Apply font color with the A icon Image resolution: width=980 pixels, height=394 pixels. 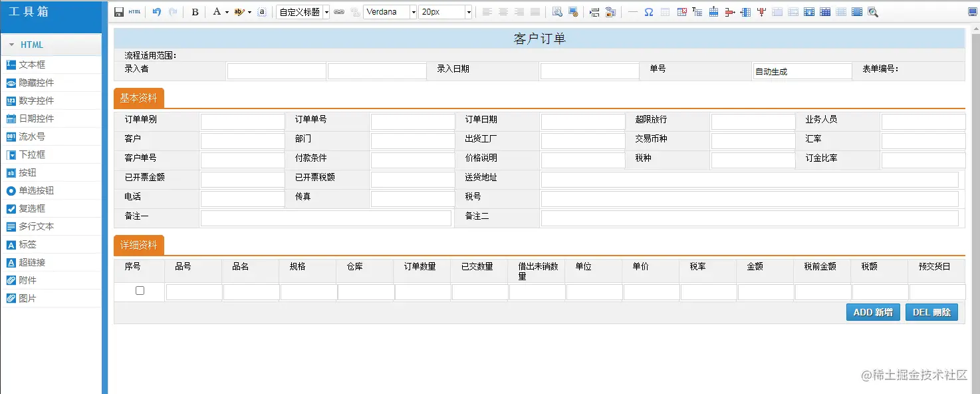pos(216,12)
